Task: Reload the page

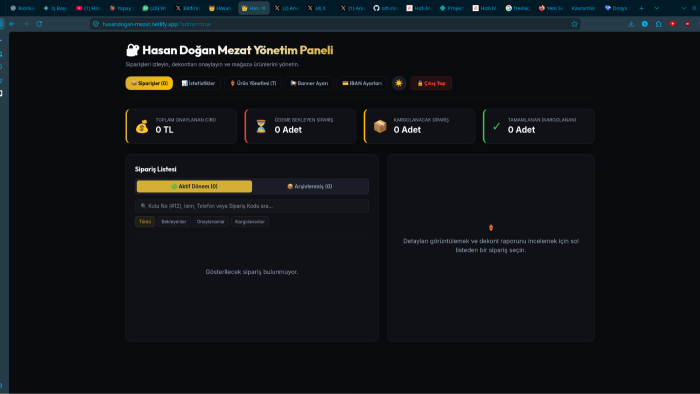Action: click(x=39, y=24)
